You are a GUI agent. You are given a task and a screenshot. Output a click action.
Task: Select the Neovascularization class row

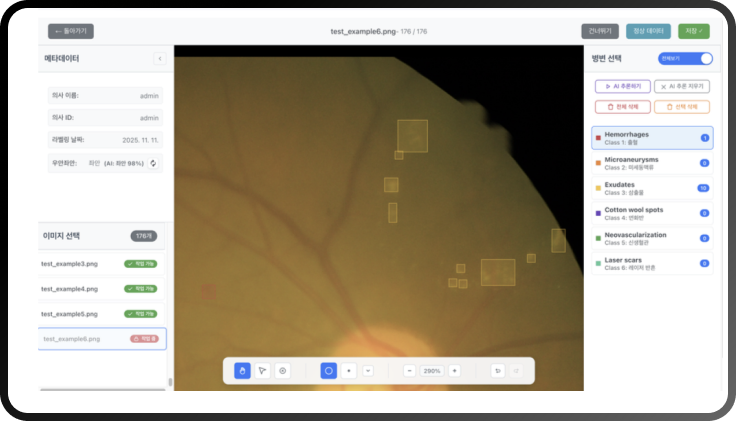click(652, 238)
